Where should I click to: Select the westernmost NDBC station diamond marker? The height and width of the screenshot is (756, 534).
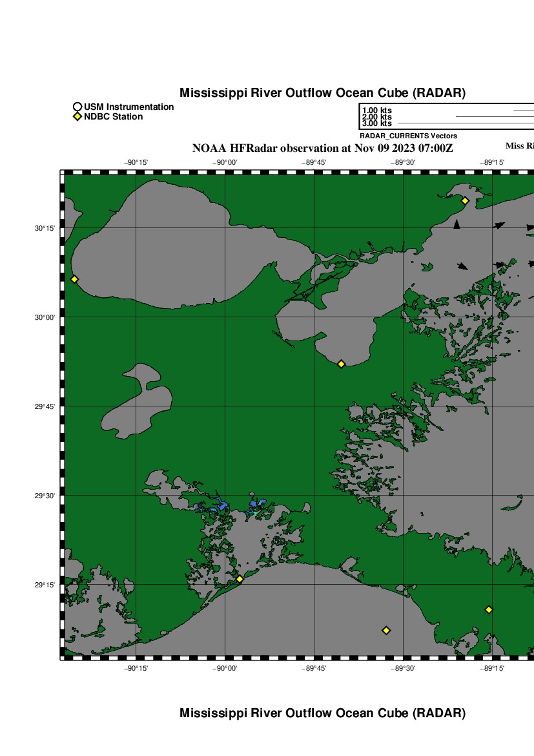pos(74,279)
